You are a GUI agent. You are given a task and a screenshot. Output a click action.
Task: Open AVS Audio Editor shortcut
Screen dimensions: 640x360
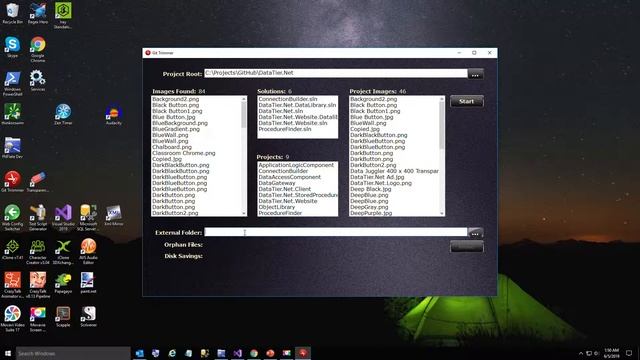click(x=88, y=251)
